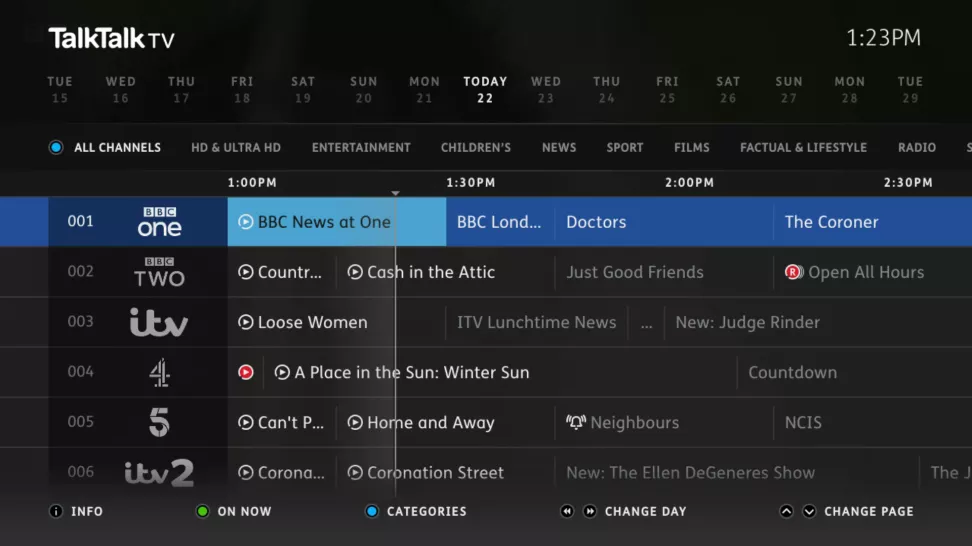Select the Channel 5 logo
The height and width of the screenshot is (546, 972).
click(x=159, y=423)
